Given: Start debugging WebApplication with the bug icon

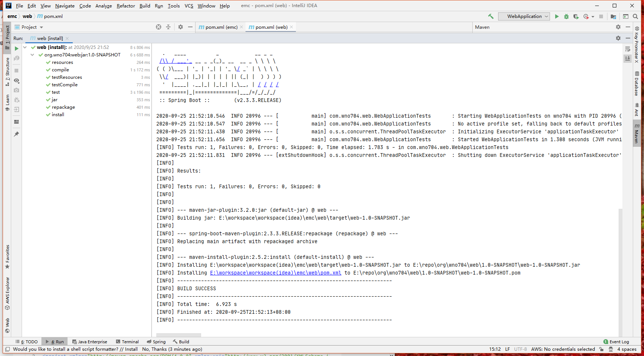Looking at the screenshot, I should pos(566,16).
